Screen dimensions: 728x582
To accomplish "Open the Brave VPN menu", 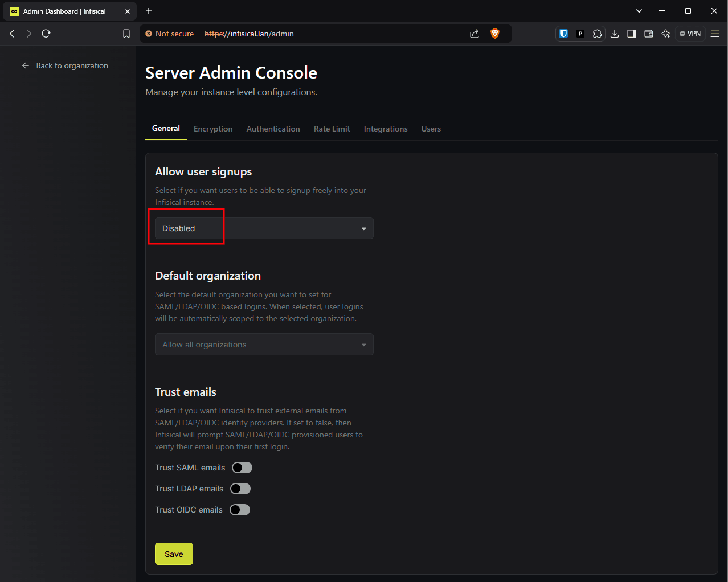I will pyautogui.click(x=690, y=34).
